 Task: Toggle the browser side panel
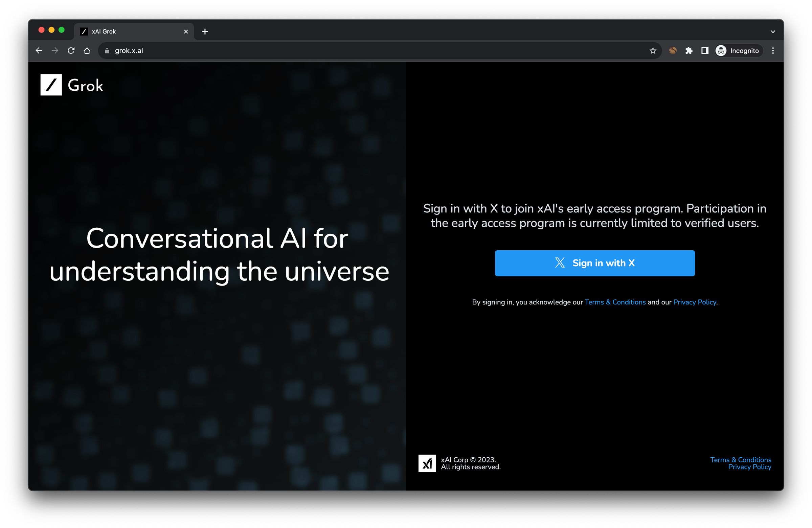pos(704,50)
